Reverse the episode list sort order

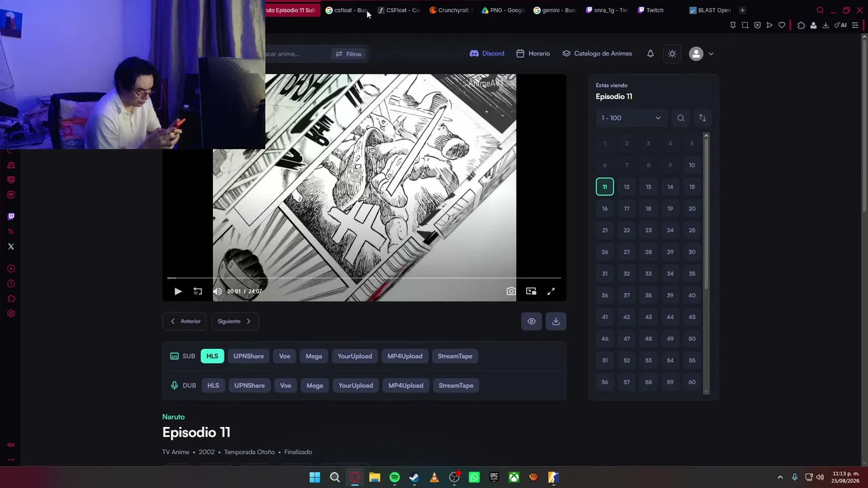(x=703, y=118)
